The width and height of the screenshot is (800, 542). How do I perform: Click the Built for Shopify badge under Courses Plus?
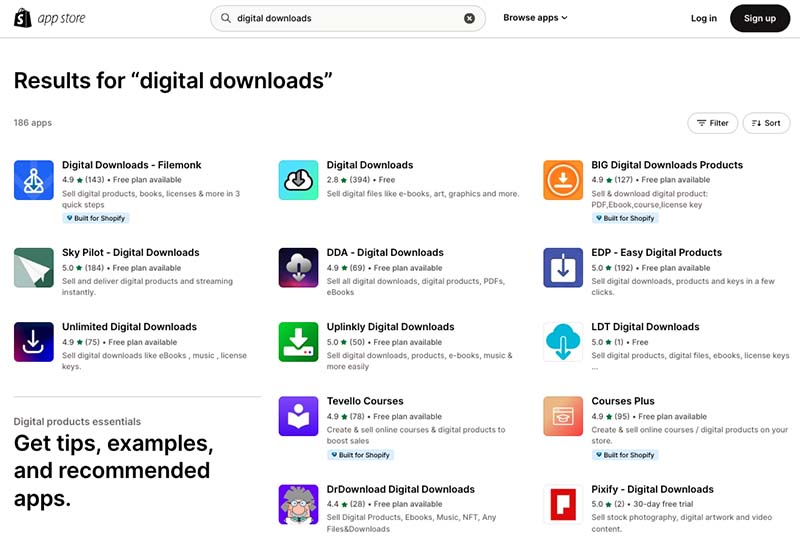625,455
